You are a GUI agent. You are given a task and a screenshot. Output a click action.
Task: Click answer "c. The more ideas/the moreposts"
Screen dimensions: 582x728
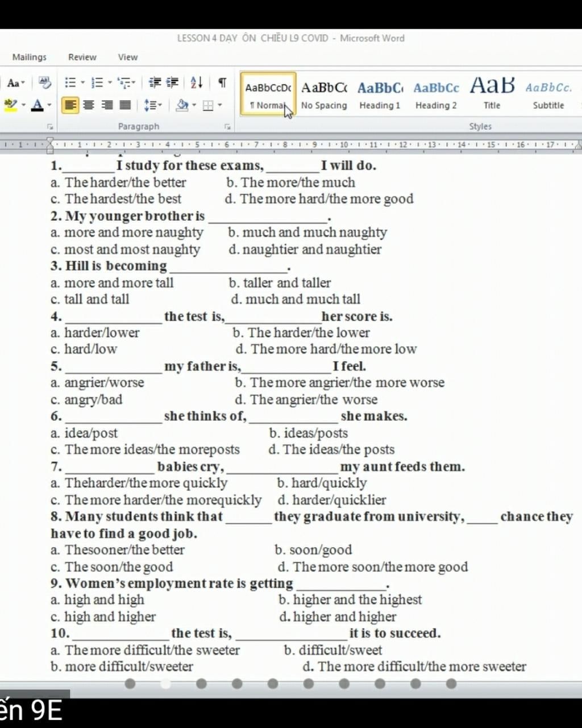point(145,449)
